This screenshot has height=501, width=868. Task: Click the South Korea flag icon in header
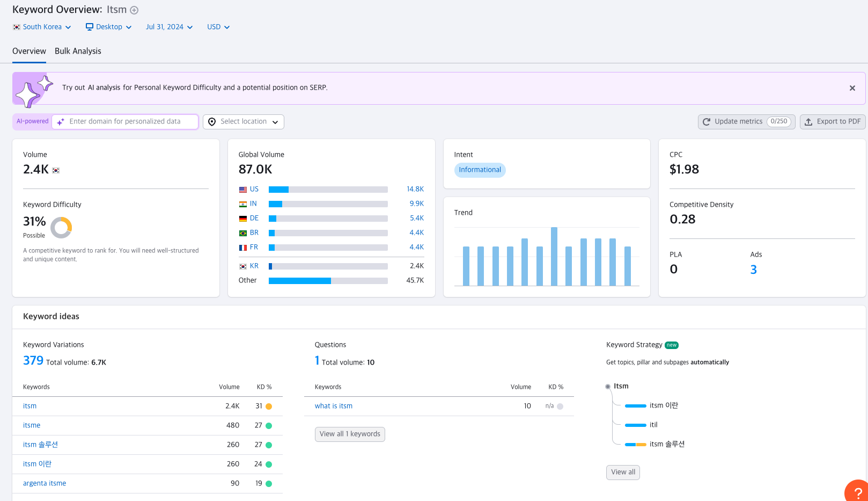point(16,26)
